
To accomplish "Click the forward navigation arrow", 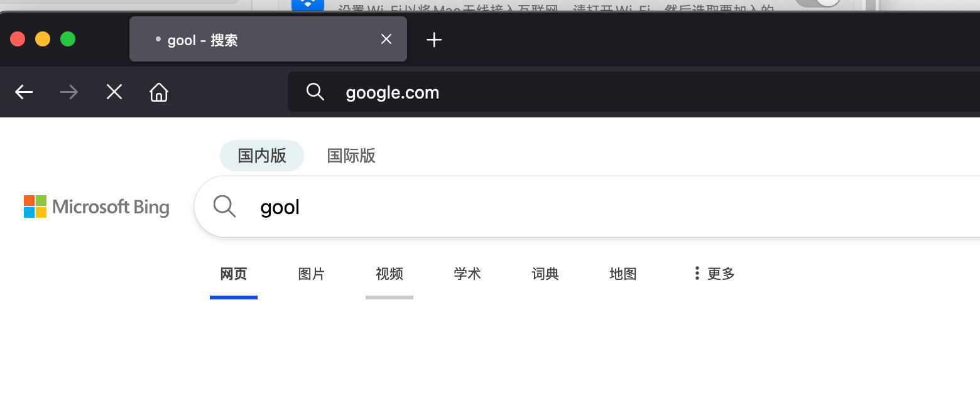I will (68, 92).
